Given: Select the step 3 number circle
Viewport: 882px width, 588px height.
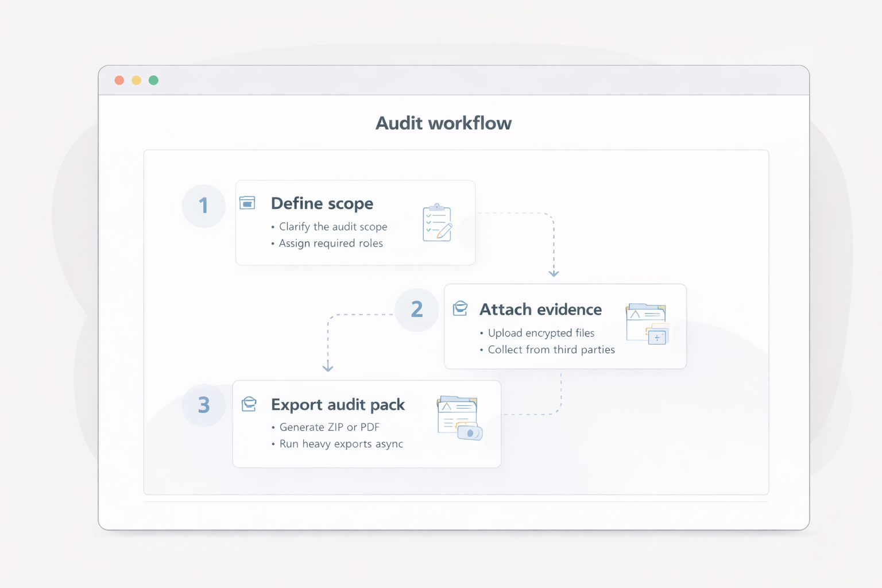Looking at the screenshot, I should point(203,405).
